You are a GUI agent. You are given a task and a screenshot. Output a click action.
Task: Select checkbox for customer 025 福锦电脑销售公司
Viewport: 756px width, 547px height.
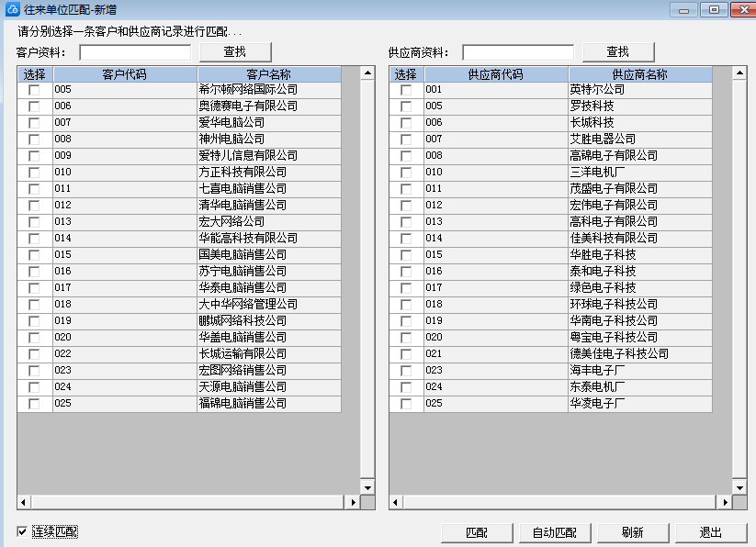click(34, 404)
